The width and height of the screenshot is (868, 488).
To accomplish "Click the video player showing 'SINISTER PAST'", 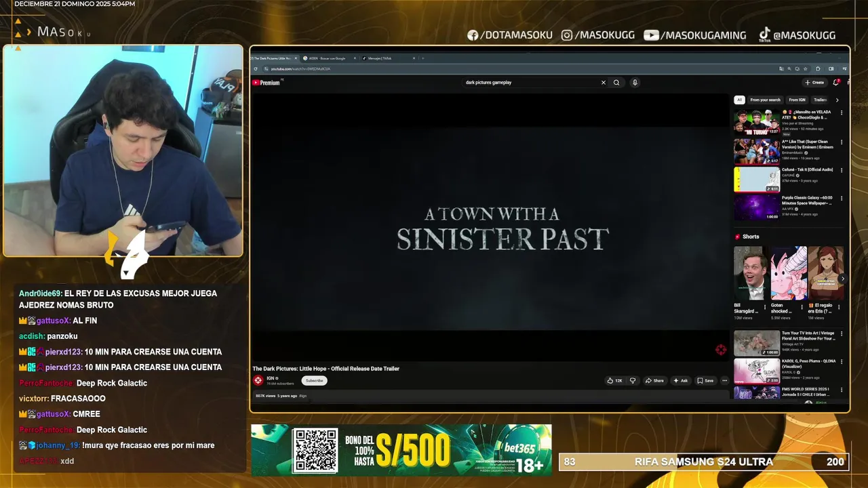I will pos(490,227).
